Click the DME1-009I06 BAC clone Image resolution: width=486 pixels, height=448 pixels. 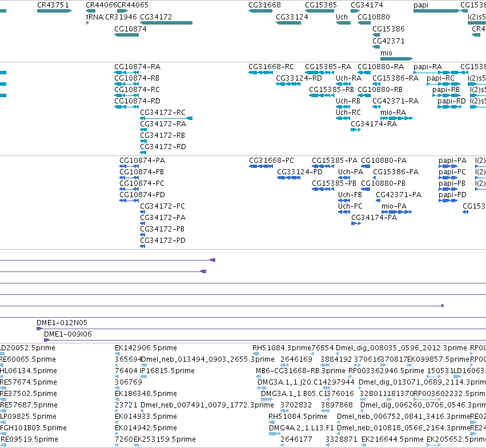(265, 340)
